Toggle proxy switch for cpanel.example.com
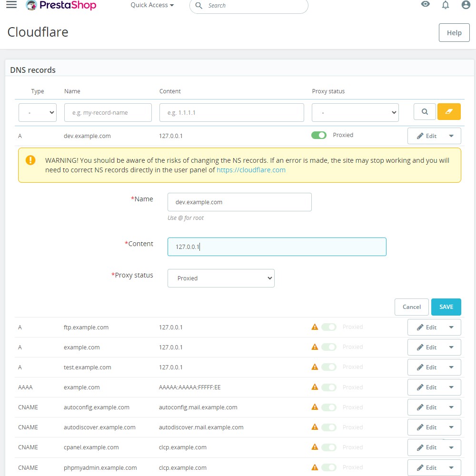The image size is (476, 476). tap(329, 447)
